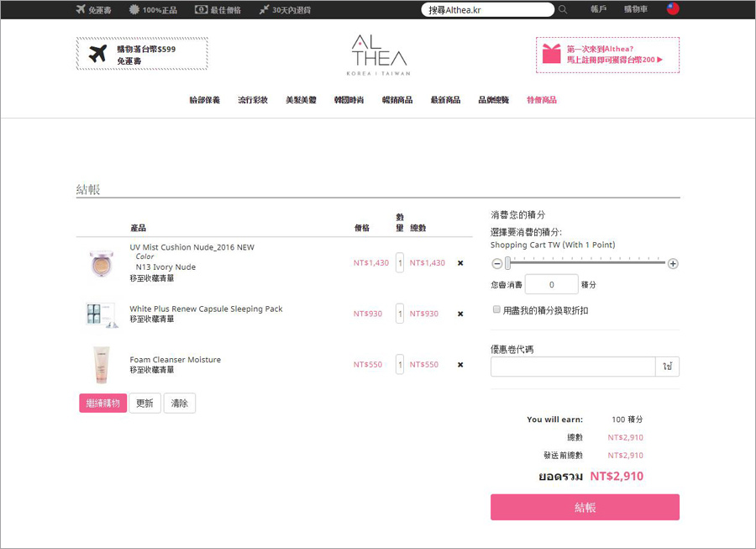Click the 免運費 text in top bar
The width and height of the screenshot is (756, 549).
(x=100, y=9)
